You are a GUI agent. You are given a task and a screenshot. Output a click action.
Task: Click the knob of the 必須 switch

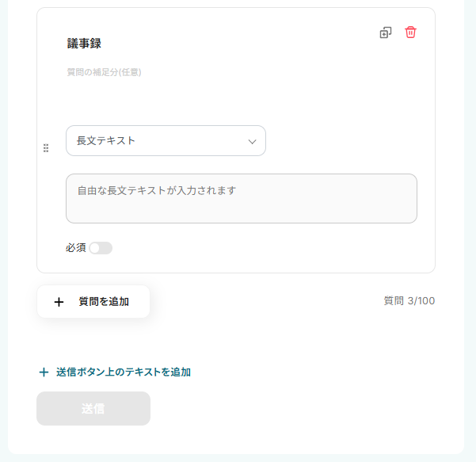point(95,248)
